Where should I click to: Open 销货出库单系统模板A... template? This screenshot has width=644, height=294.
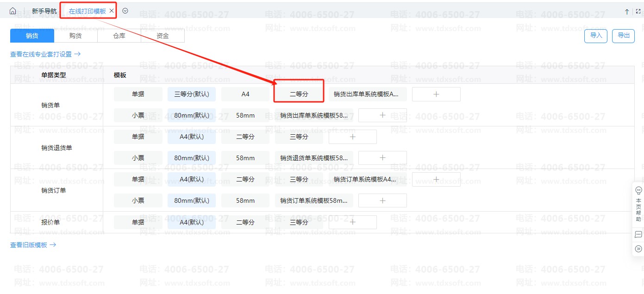[x=368, y=94]
